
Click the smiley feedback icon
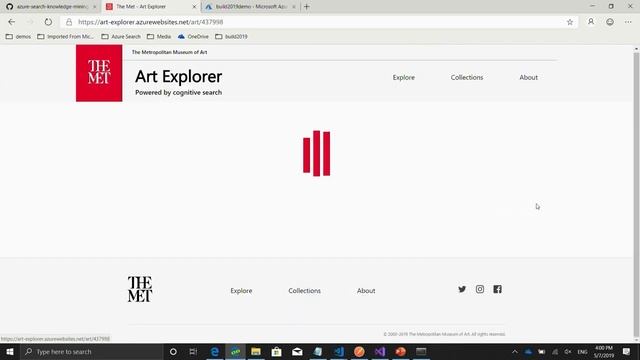[610, 22]
